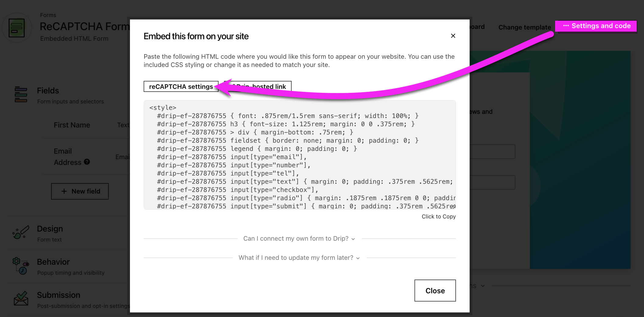
Task: Open the reCAPTCHA settings tab
Action: [x=181, y=86]
